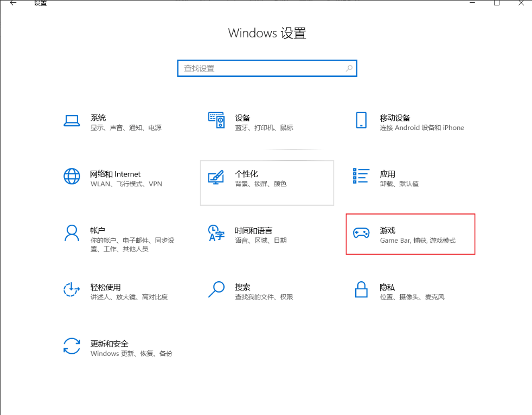The image size is (532, 415).
Task: Open the 系统 laptop icon
Action: 72,121
